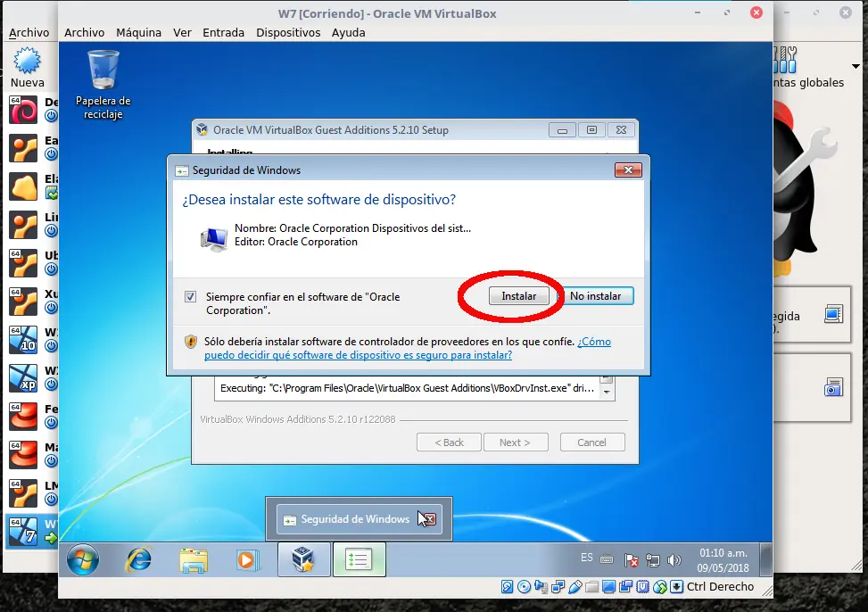
Task: Click the Executing VBoxDrvInst.exe log line
Action: (408, 388)
